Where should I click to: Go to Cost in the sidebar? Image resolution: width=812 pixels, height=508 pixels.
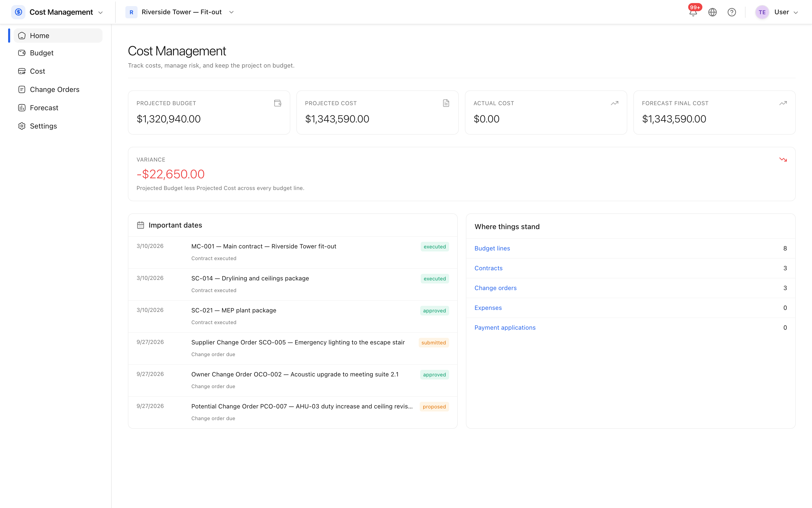(58, 71)
